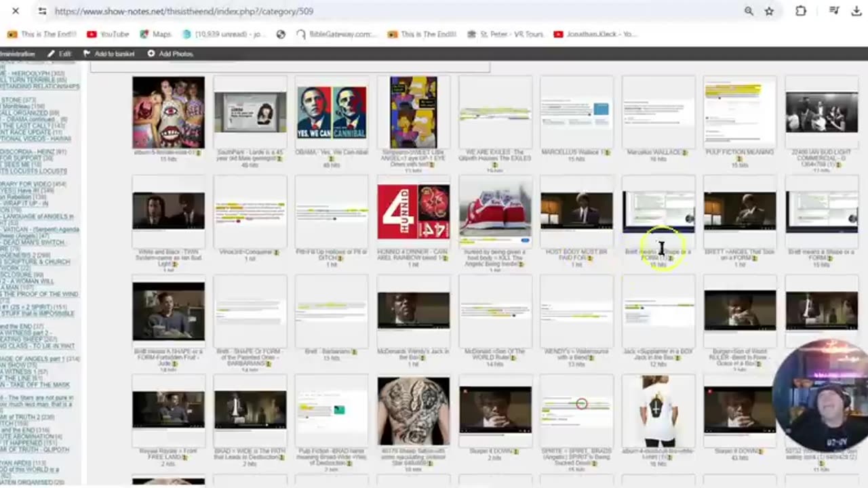Open the Brett - Barbarians thumbnail

click(x=332, y=311)
